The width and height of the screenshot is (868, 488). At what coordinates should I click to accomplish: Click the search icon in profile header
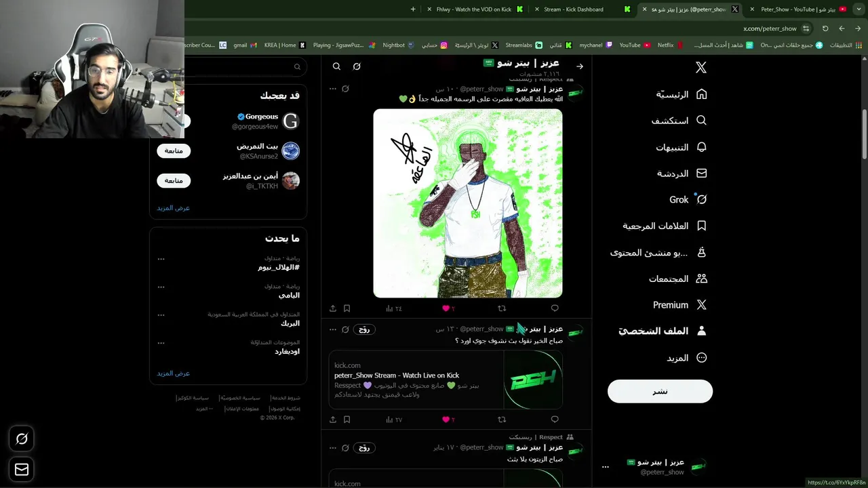pos(336,66)
